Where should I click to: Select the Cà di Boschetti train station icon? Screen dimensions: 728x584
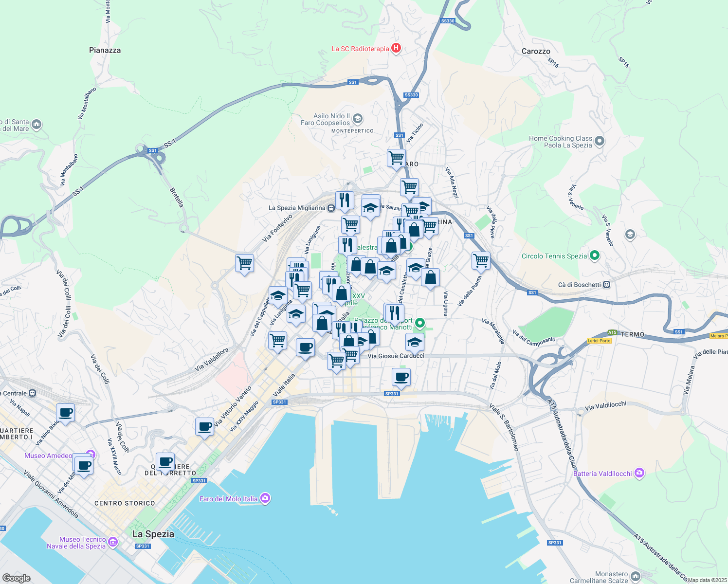606,285
